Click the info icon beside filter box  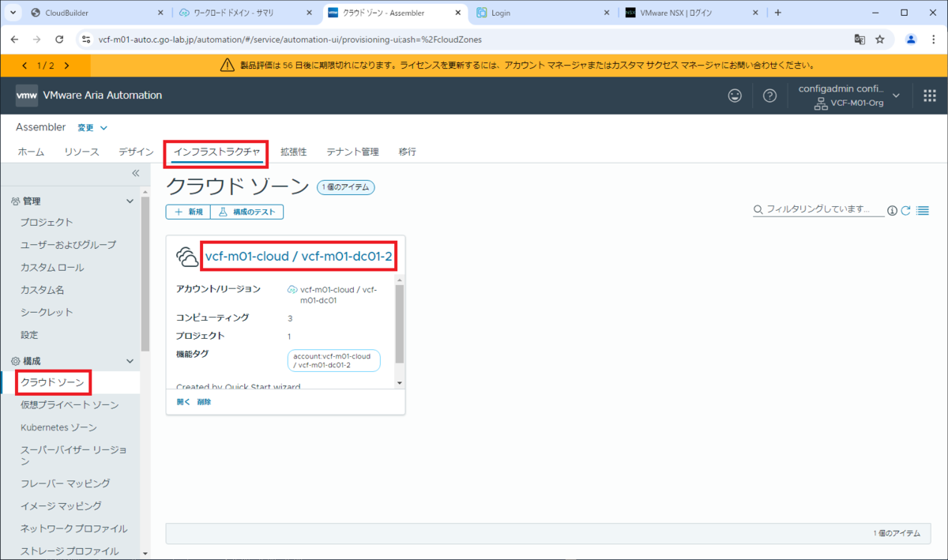(x=892, y=211)
